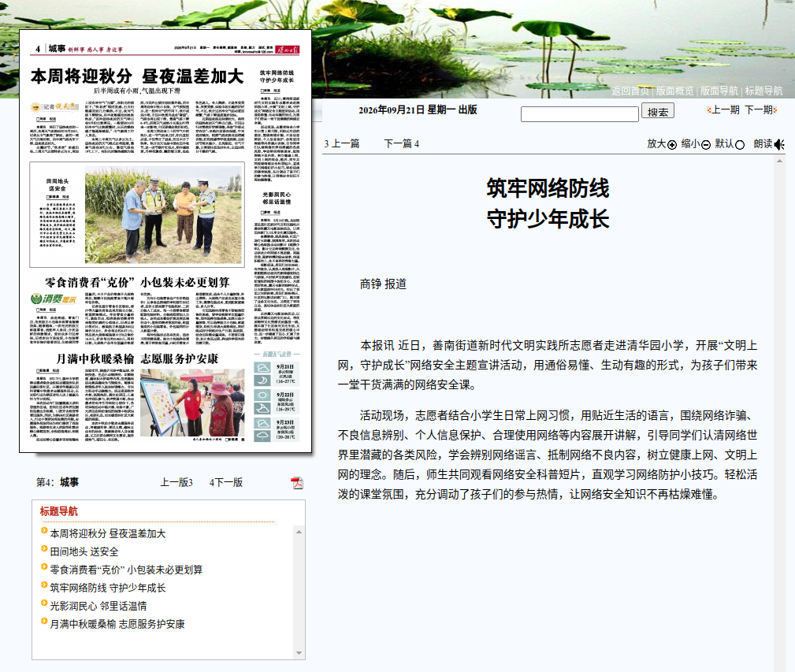Open 光影润民心 邻里话温情 in the title list

pyautogui.click(x=98, y=606)
